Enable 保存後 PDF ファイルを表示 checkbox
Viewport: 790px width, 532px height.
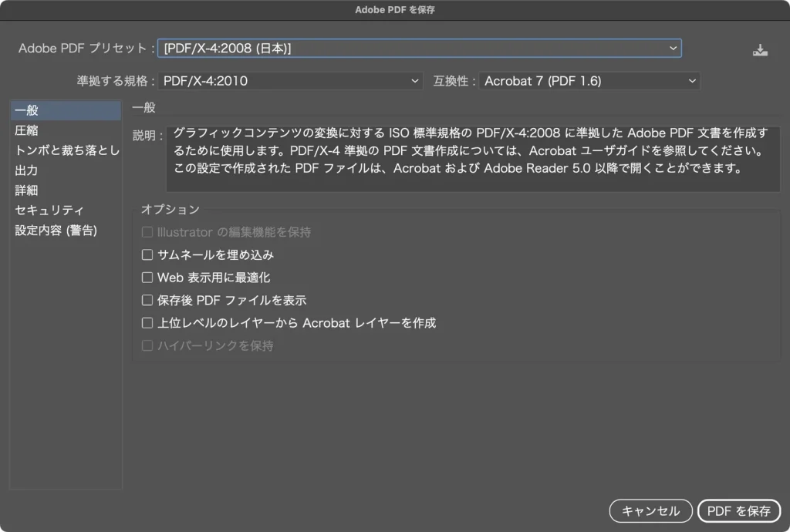click(147, 300)
